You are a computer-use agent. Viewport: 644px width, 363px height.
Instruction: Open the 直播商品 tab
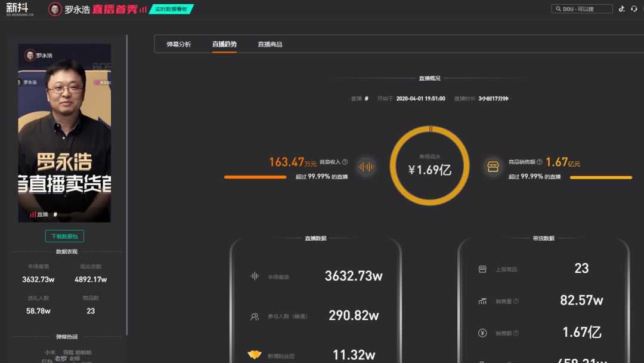tap(270, 44)
